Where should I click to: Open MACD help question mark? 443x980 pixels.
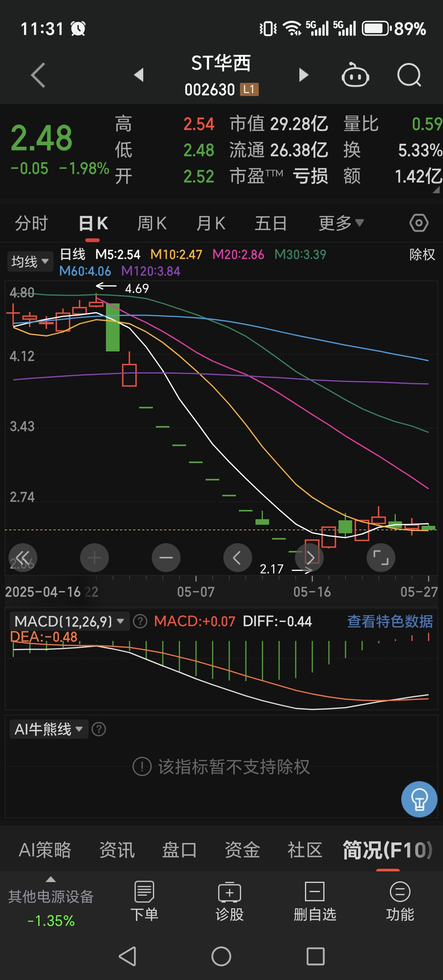click(x=140, y=621)
